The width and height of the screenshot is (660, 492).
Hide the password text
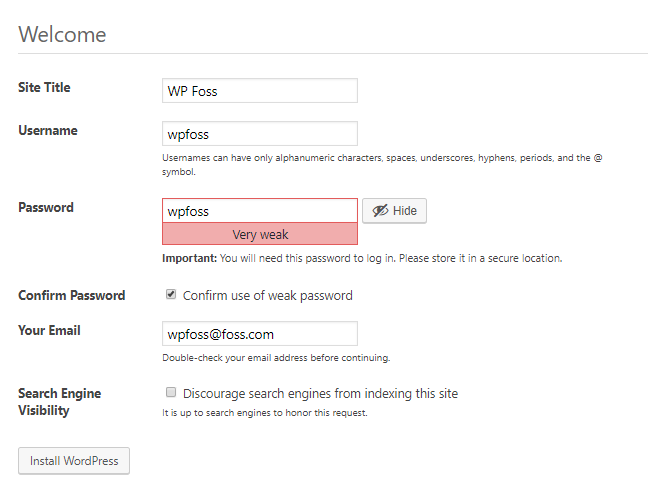394,211
